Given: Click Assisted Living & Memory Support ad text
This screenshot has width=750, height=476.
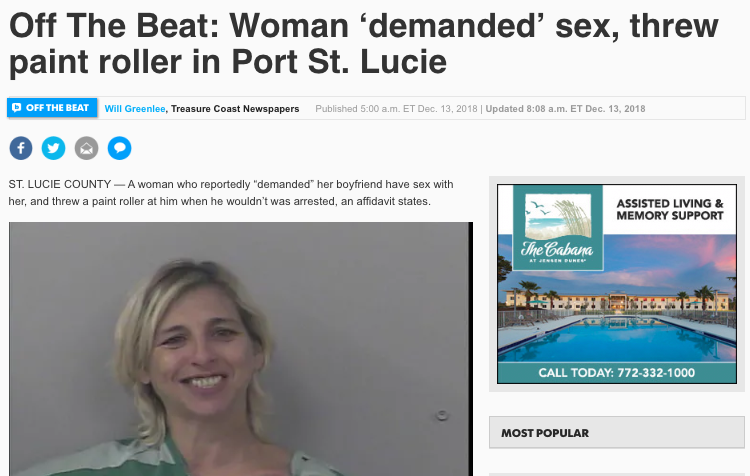Looking at the screenshot, I should click(670, 210).
